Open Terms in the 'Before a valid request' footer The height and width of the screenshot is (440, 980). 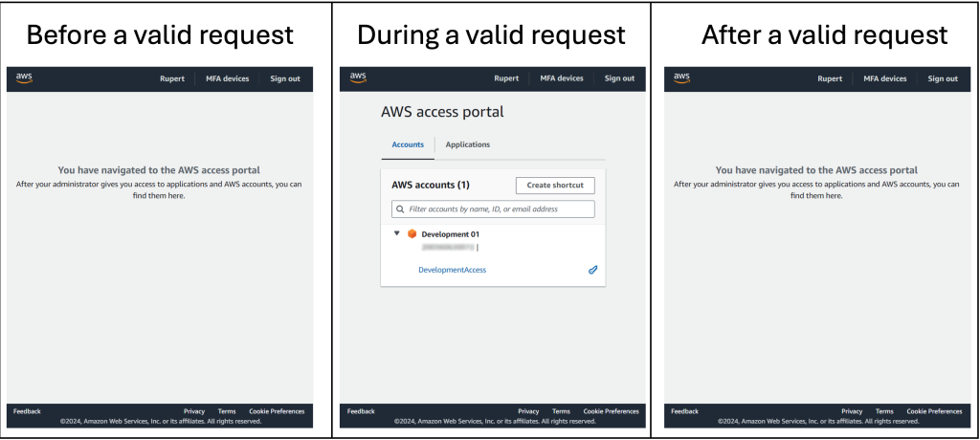point(227,411)
